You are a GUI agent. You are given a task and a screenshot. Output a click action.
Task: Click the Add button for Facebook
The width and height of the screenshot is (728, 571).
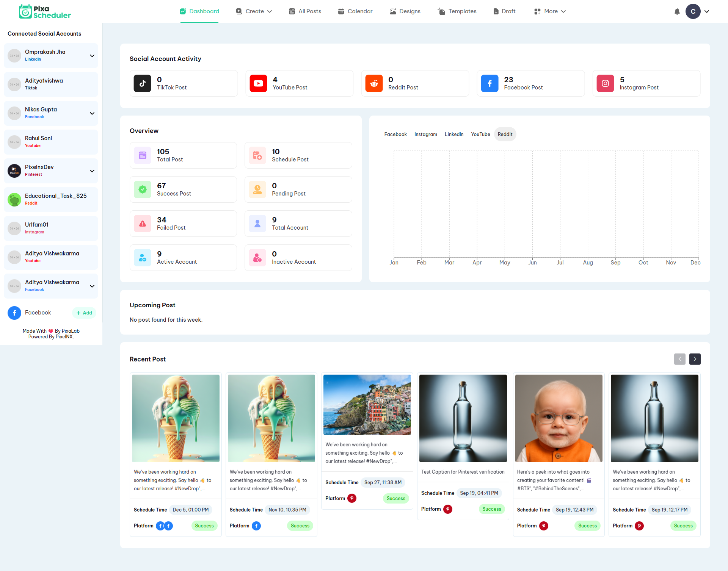[84, 313]
